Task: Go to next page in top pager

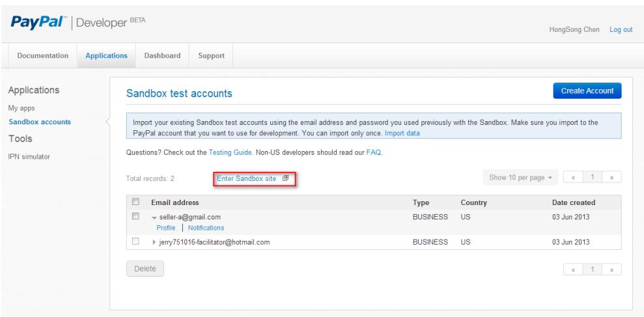Action: (611, 178)
